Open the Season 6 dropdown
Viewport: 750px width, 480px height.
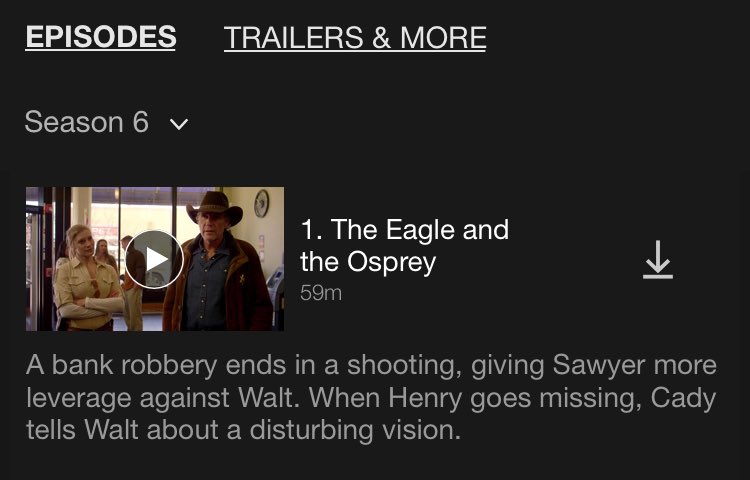point(107,122)
